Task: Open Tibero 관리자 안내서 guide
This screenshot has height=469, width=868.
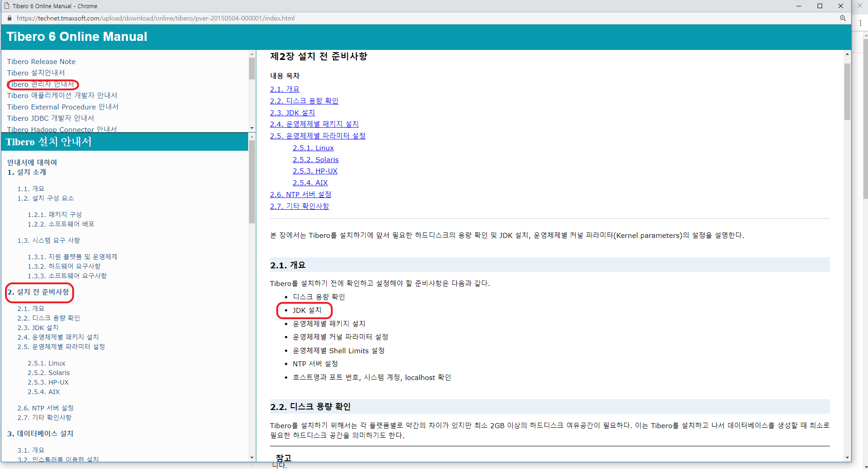Action: (x=41, y=84)
